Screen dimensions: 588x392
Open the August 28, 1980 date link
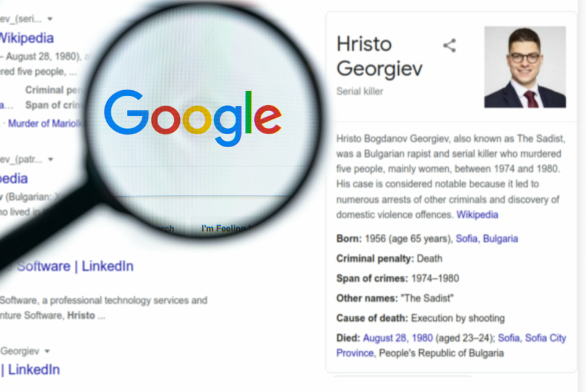[x=398, y=338]
